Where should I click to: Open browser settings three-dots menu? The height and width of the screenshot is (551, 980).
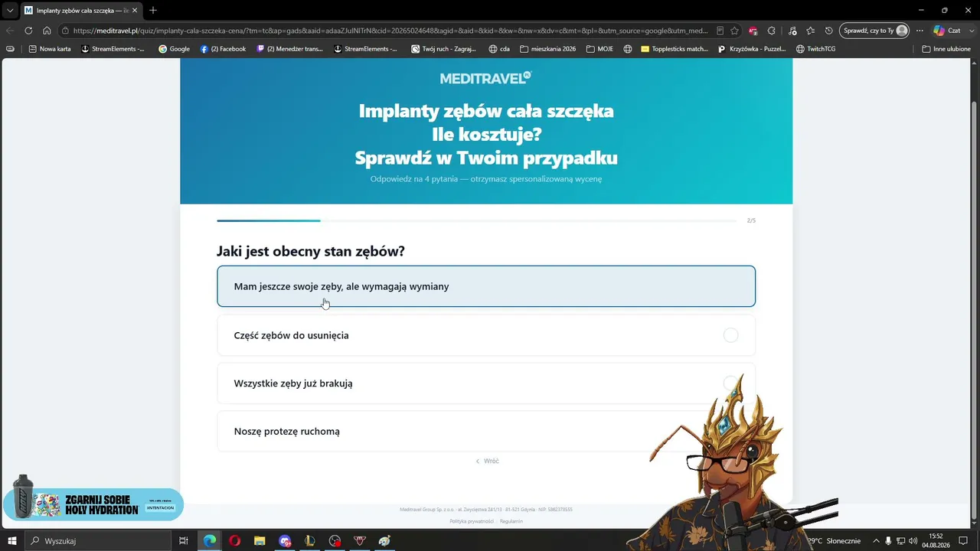pyautogui.click(x=920, y=31)
